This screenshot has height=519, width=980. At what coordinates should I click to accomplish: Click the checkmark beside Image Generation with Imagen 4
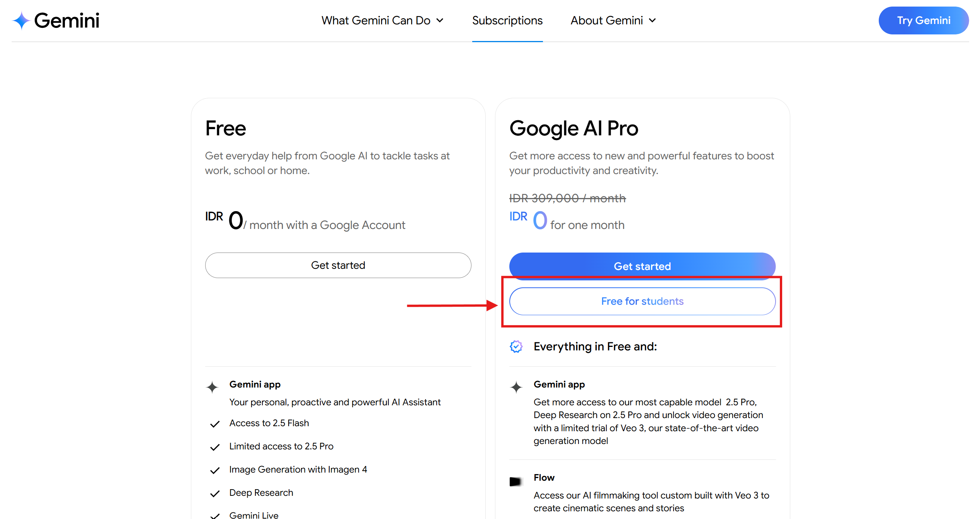click(215, 470)
